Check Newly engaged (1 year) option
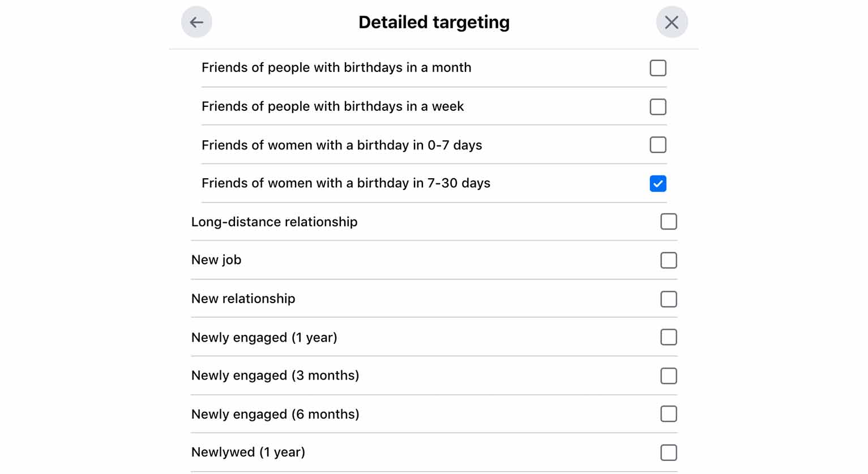 pyautogui.click(x=669, y=337)
